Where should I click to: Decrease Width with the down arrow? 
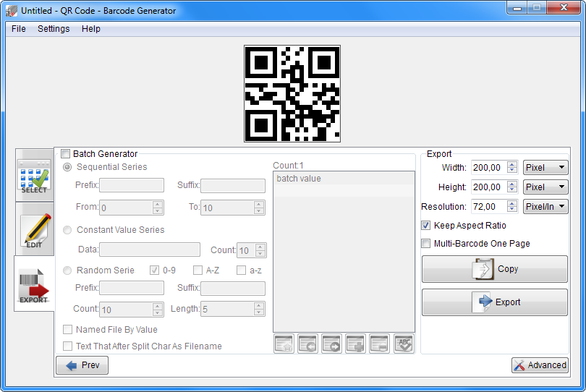point(512,171)
